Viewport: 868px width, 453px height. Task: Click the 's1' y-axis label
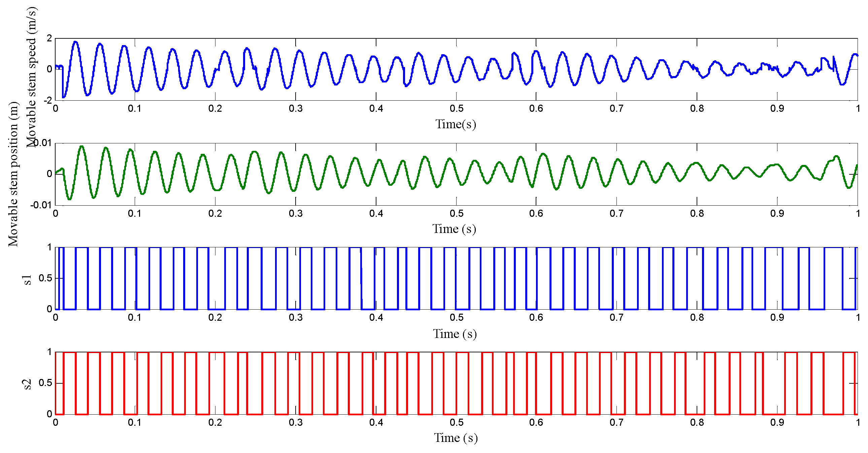(27, 279)
